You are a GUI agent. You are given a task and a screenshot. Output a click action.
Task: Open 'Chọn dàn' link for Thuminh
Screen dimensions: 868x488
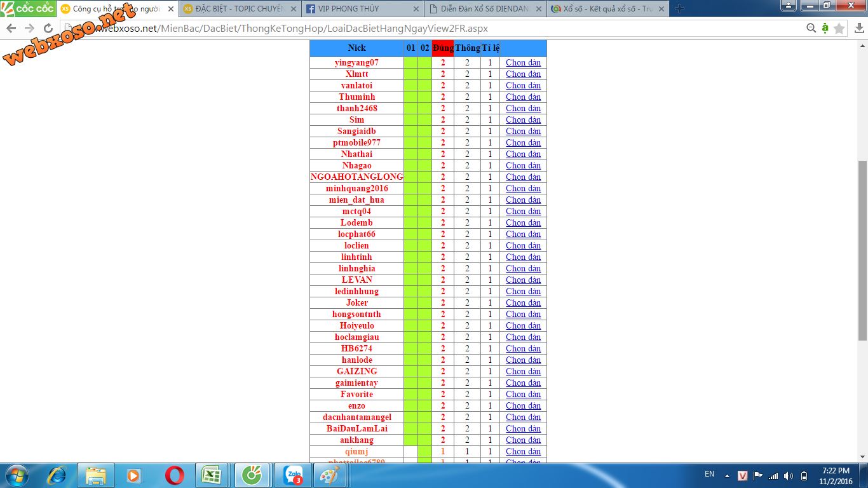(x=523, y=97)
